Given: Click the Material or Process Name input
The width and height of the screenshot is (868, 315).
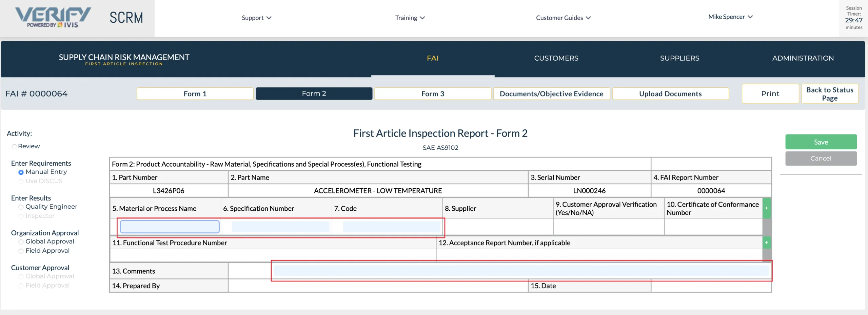Looking at the screenshot, I should pos(170,227).
